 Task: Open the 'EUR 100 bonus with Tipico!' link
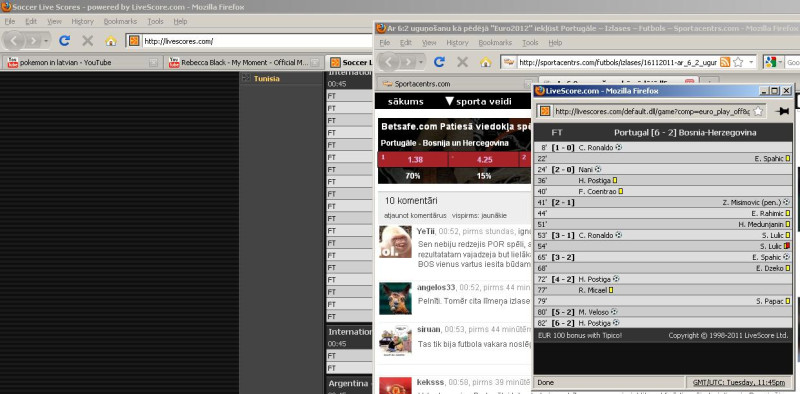[x=580, y=335]
